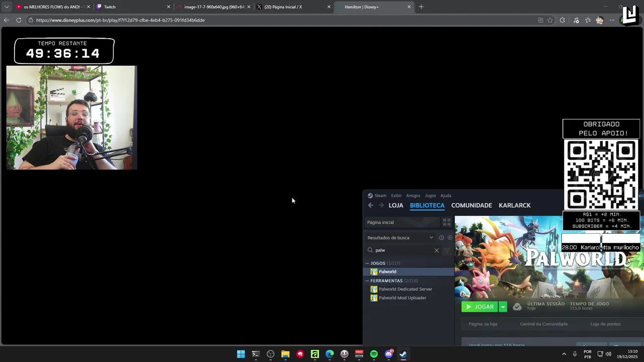Clear the library search with the X
The image size is (644, 362).
436,250
